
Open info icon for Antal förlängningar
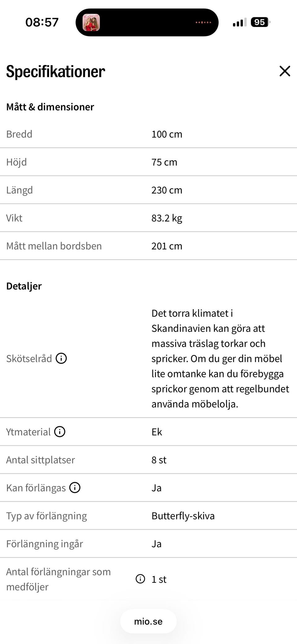(140, 579)
